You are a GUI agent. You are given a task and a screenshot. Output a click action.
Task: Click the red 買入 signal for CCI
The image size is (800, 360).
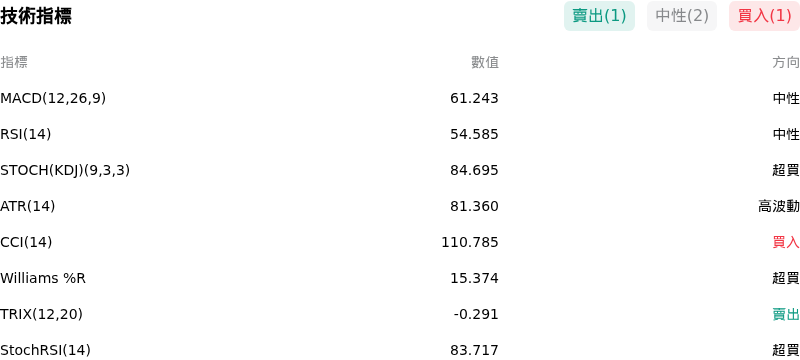click(x=786, y=242)
